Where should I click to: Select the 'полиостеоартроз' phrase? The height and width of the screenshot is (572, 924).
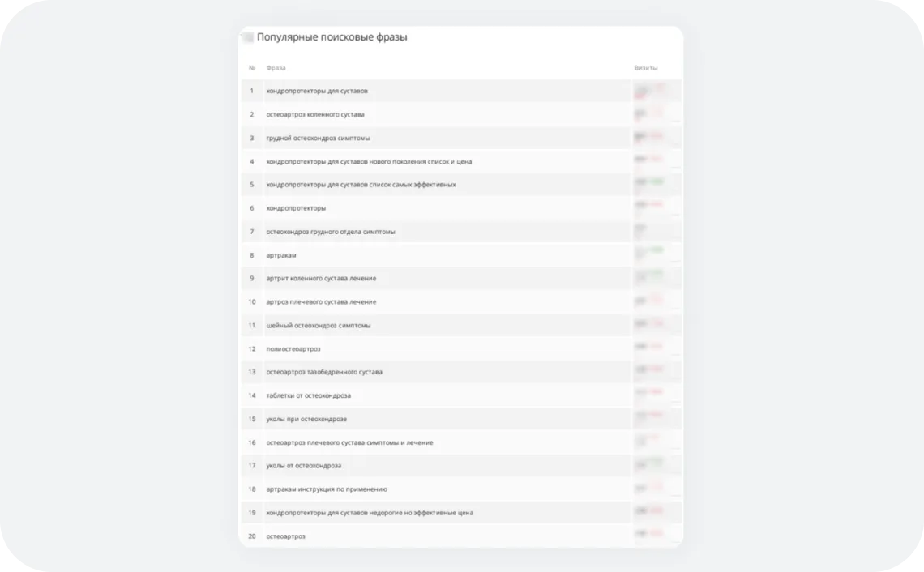pos(293,348)
